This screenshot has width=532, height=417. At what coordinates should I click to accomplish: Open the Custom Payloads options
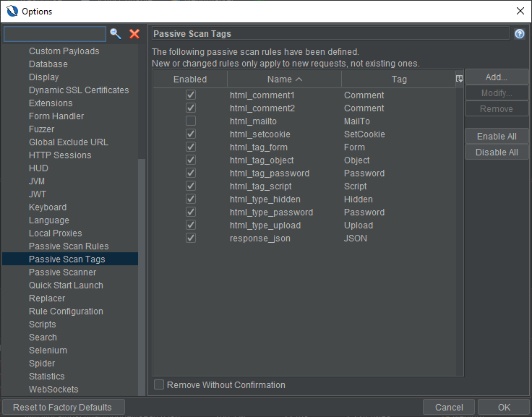[x=64, y=51]
